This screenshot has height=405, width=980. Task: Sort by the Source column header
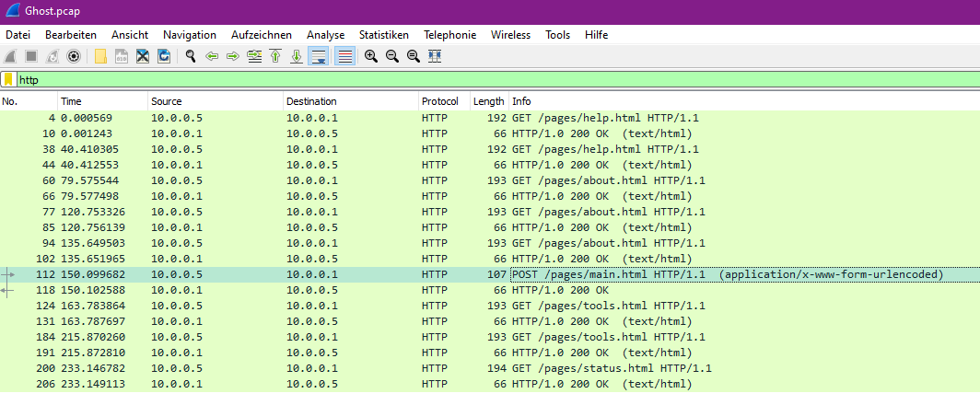tap(216, 101)
